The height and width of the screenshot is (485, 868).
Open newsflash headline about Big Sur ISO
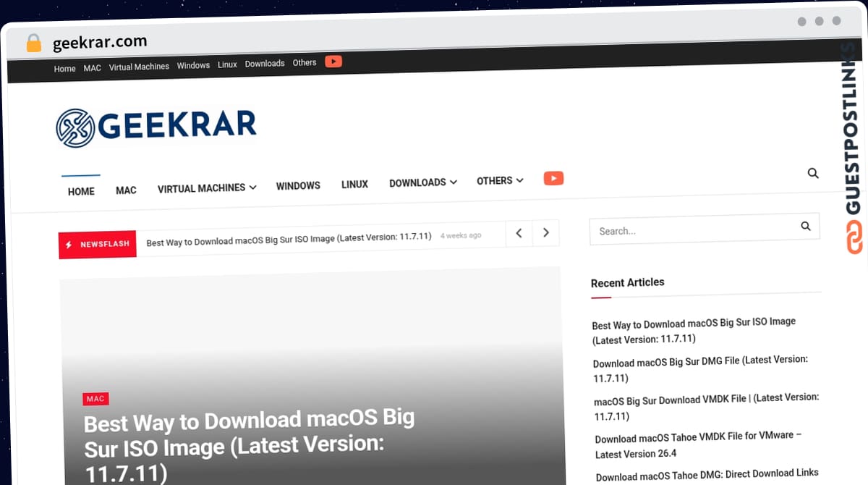pos(289,239)
